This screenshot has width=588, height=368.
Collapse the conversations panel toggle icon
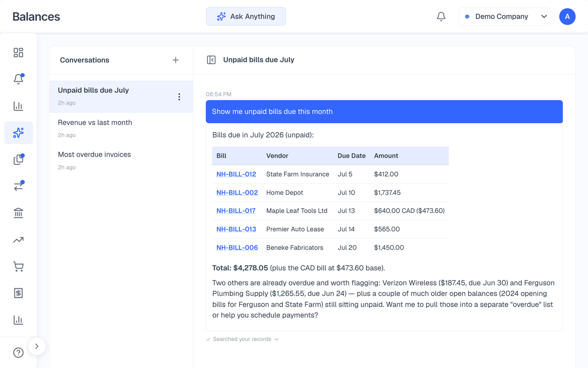[211, 60]
